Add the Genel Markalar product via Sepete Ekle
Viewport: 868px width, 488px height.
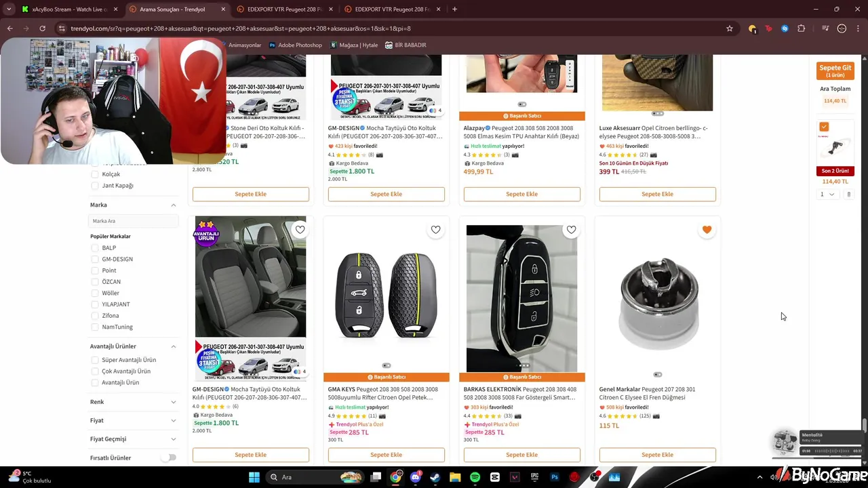(657, 455)
